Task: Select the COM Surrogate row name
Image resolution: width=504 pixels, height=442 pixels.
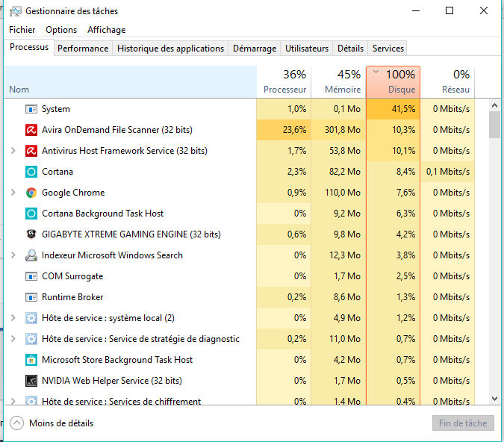Action: tap(72, 276)
